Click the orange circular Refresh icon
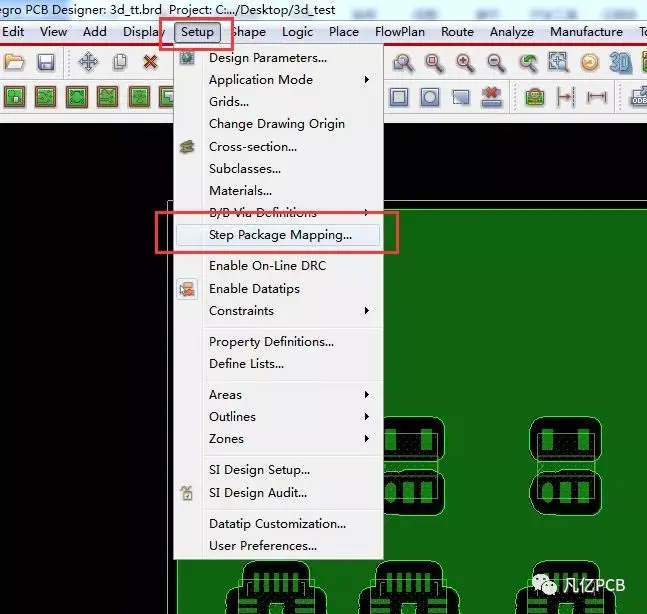The image size is (647, 614). click(590, 63)
